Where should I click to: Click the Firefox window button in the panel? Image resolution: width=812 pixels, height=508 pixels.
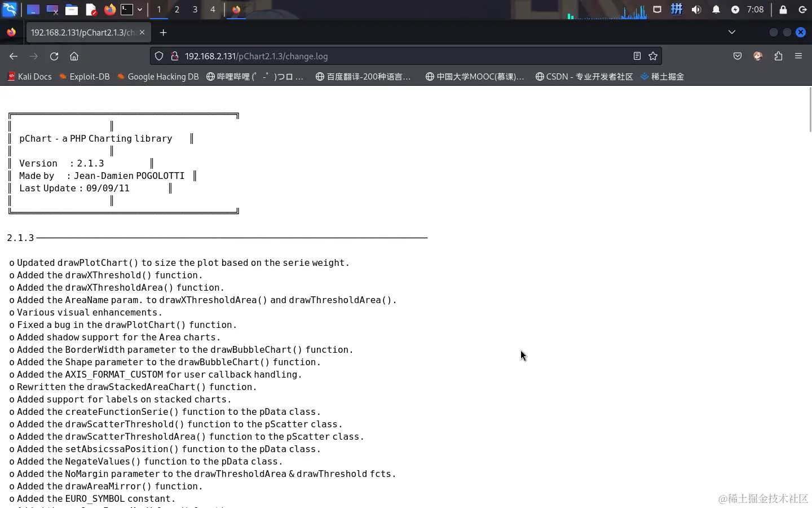[236, 10]
